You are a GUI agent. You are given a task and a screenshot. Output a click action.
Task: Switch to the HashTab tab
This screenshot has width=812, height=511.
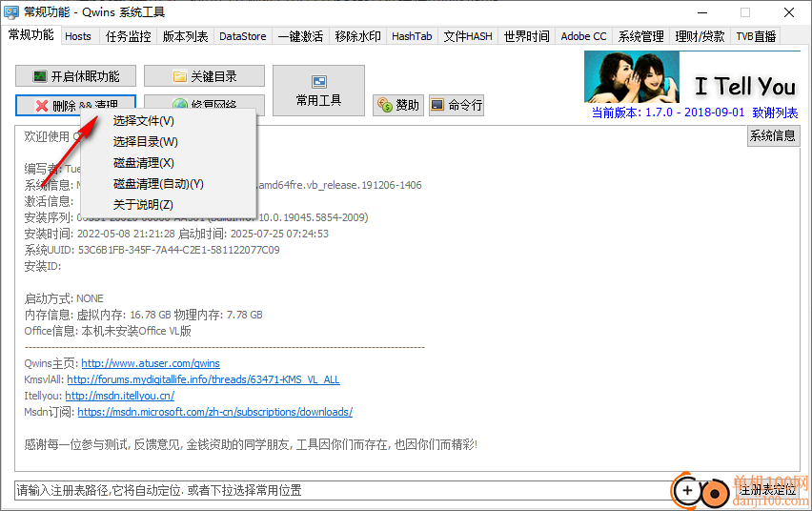412,36
